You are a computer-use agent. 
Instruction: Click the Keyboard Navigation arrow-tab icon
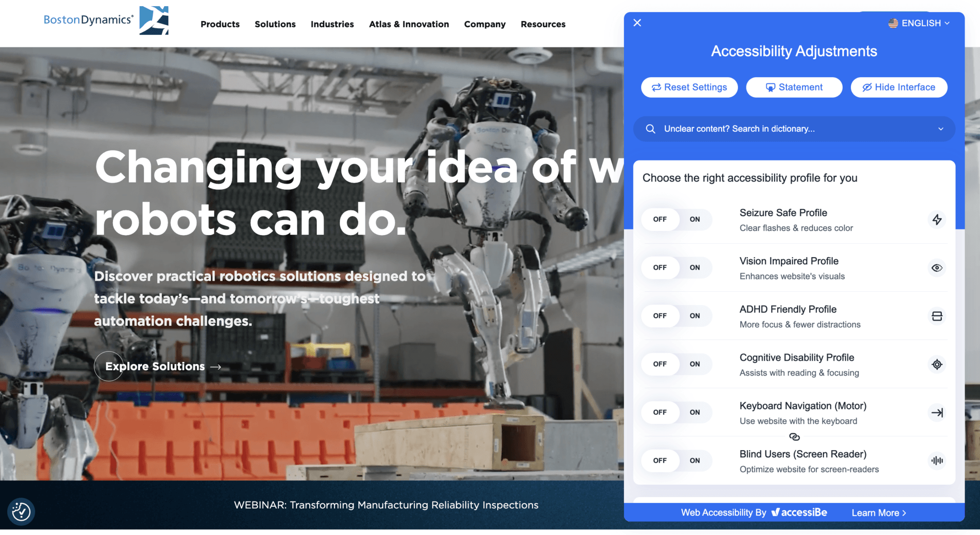[937, 412]
